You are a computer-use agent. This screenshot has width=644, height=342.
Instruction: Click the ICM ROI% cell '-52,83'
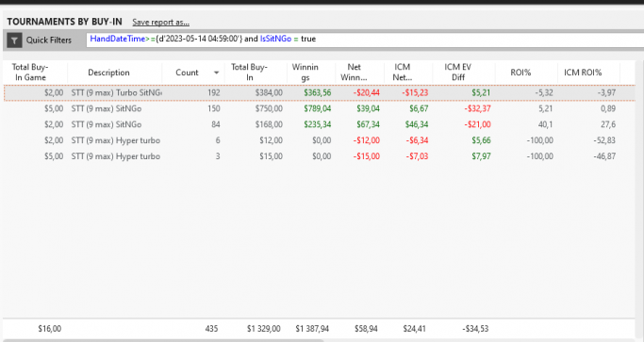pyautogui.click(x=604, y=140)
